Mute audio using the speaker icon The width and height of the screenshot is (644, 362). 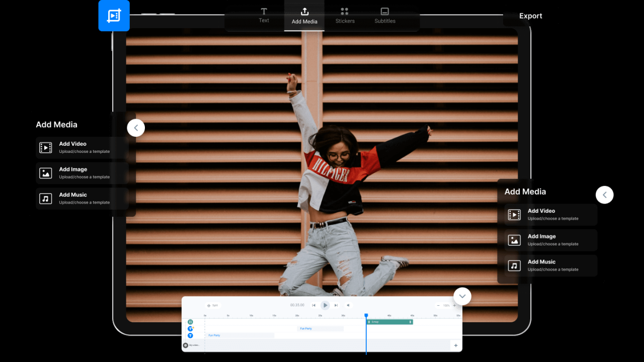348,305
